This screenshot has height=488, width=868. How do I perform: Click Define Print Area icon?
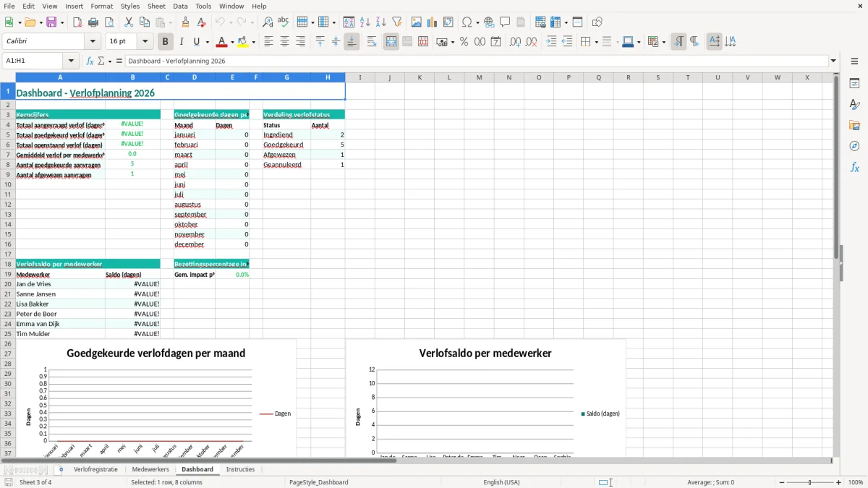540,22
